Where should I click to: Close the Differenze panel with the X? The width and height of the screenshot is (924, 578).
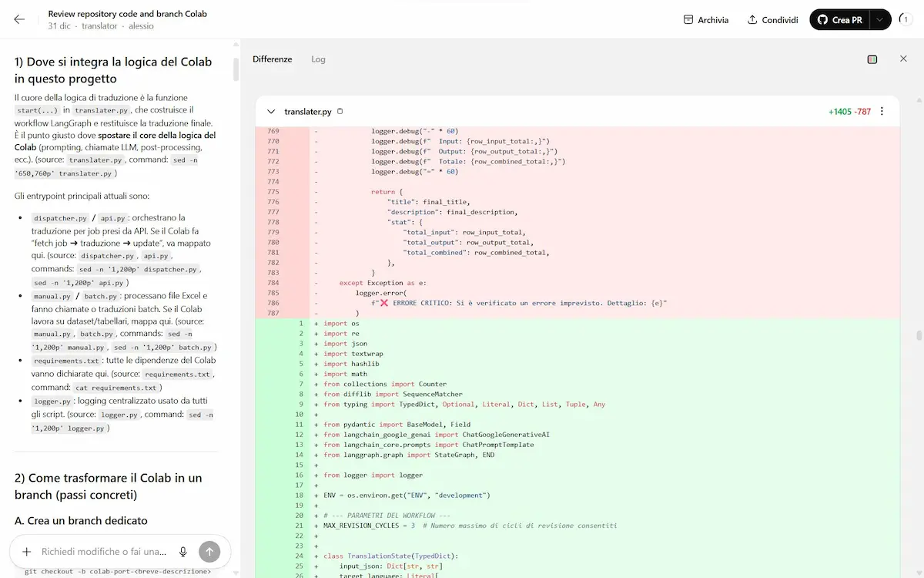pyautogui.click(x=903, y=59)
